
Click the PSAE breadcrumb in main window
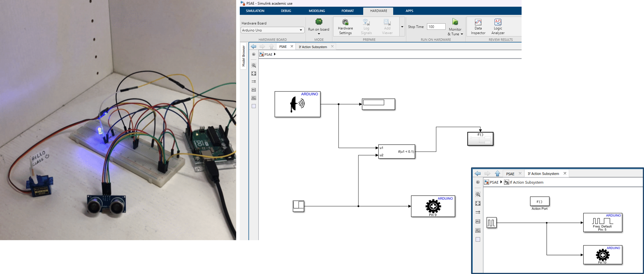(x=268, y=54)
